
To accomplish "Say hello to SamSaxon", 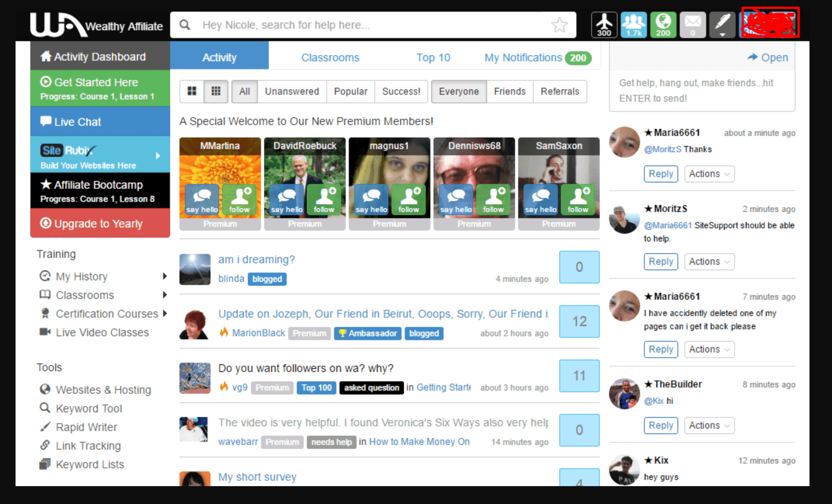I will (x=541, y=200).
